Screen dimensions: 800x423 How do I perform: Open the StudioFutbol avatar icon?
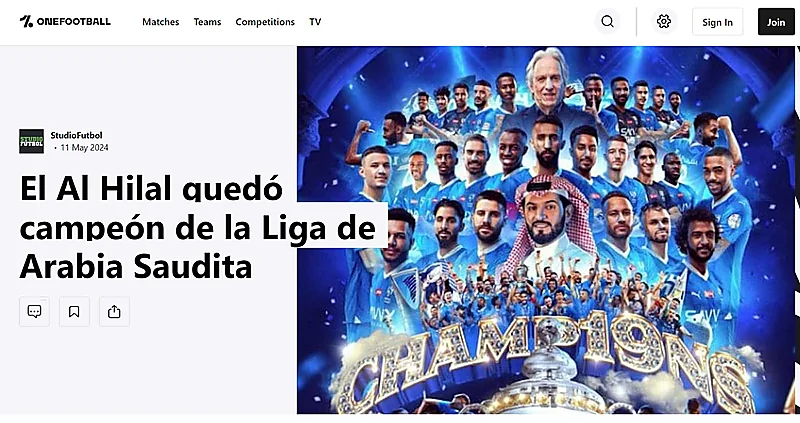[32, 141]
